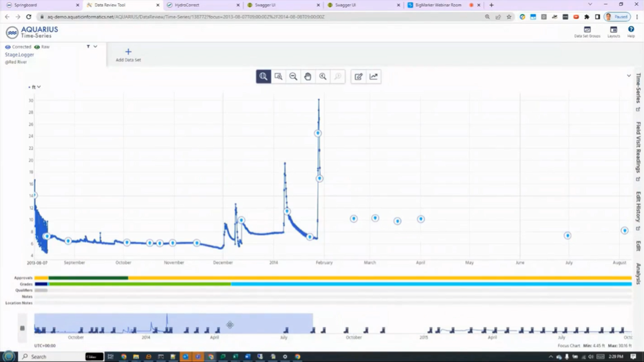Click the filter icon next to Raw
The width and height of the screenshot is (644, 362).
[88, 47]
